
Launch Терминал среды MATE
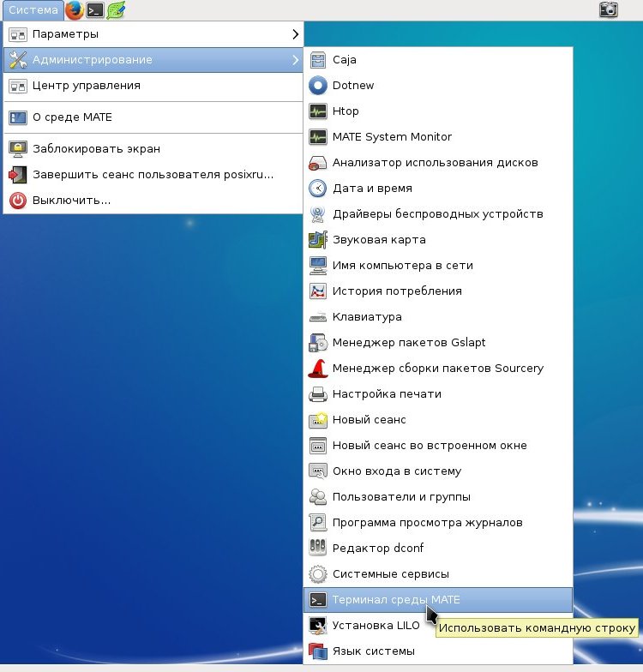(x=437, y=600)
